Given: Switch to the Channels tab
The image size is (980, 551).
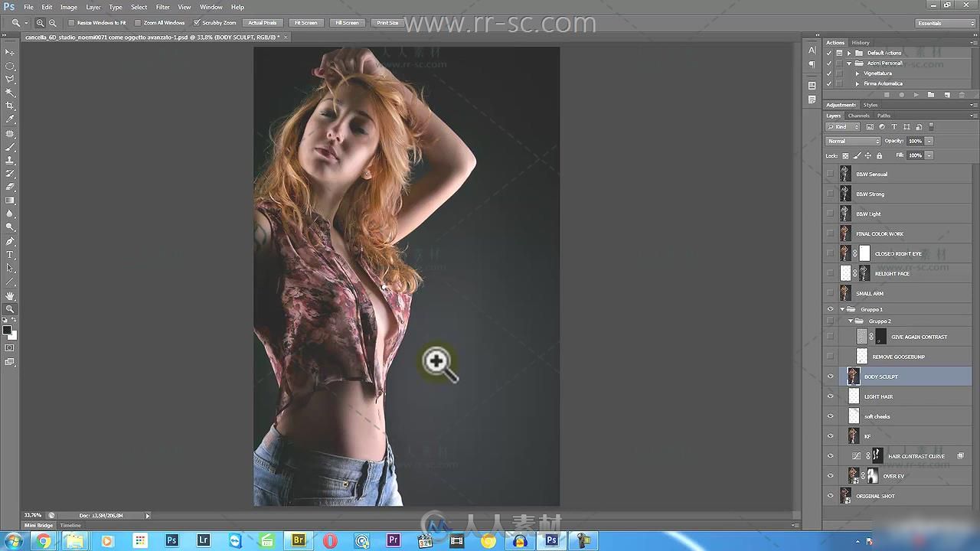Looking at the screenshot, I should (858, 116).
